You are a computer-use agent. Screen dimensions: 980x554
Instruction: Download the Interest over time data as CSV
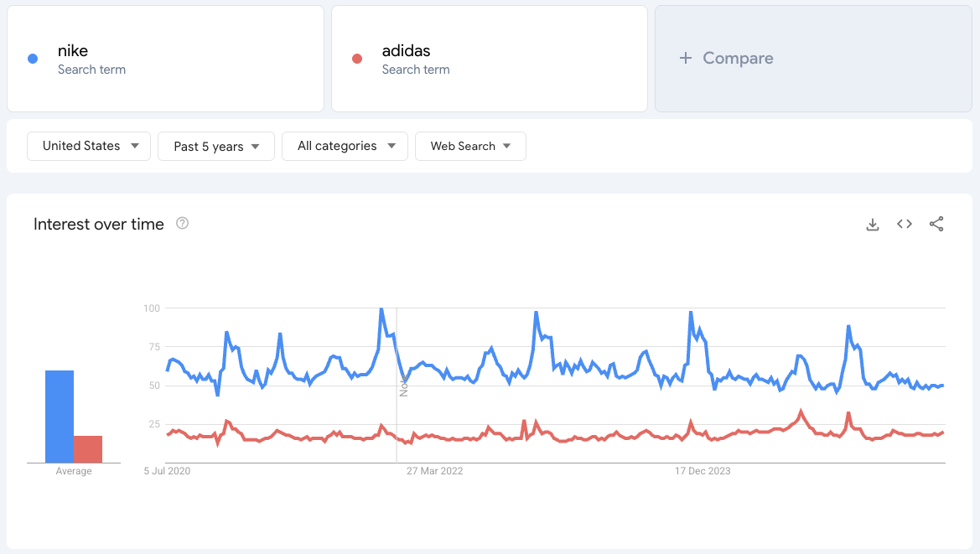(873, 224)
